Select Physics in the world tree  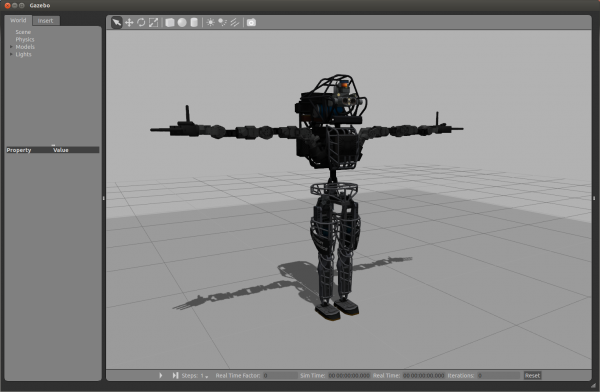coord(25,39)
